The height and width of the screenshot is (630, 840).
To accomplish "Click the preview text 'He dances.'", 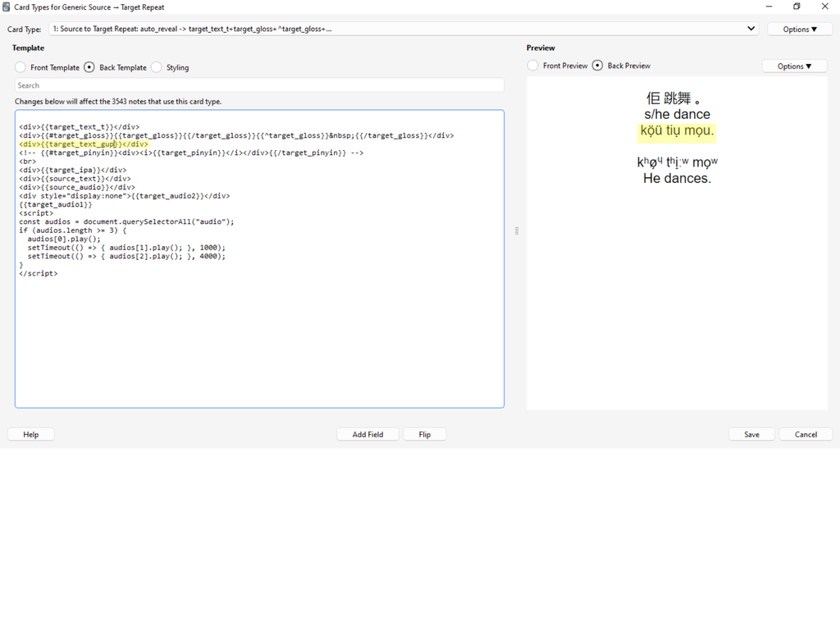I will click(x=677, y=178).
